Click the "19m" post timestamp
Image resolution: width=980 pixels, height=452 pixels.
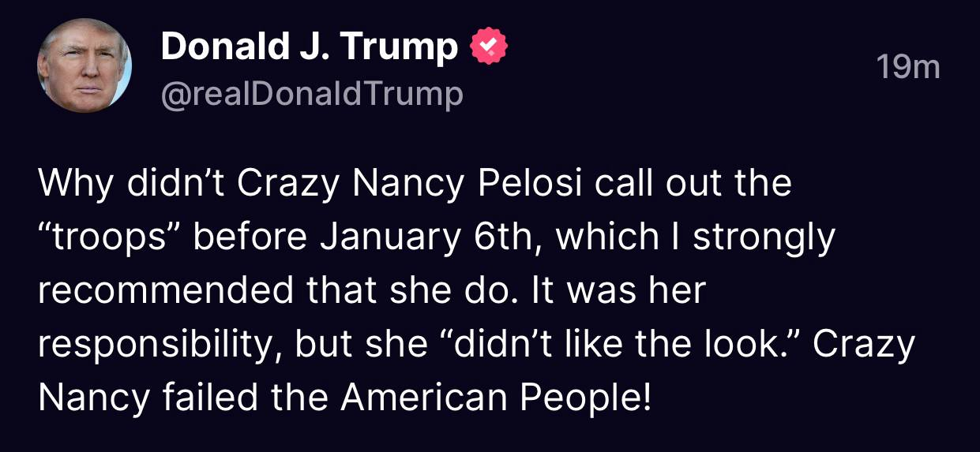coord(908,68)
